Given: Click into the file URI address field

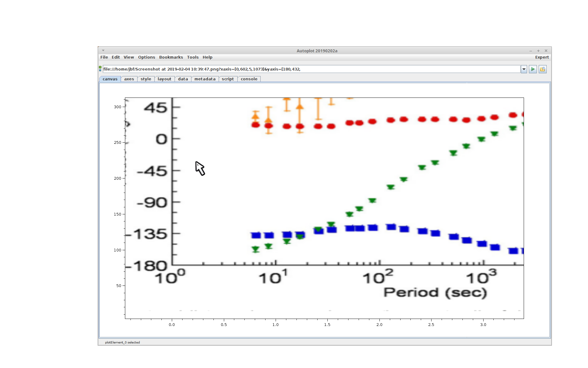Looking at the screenshot, I should coord(311,69).
